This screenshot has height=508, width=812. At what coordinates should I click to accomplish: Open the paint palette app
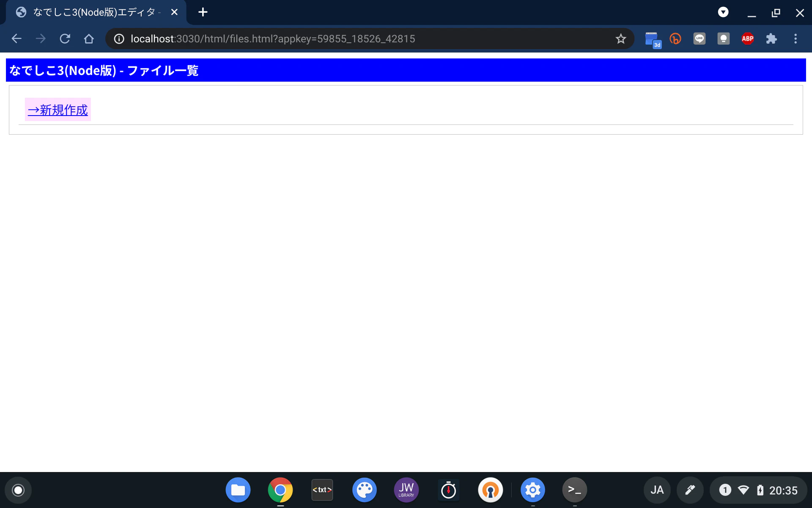pos(365,490)
